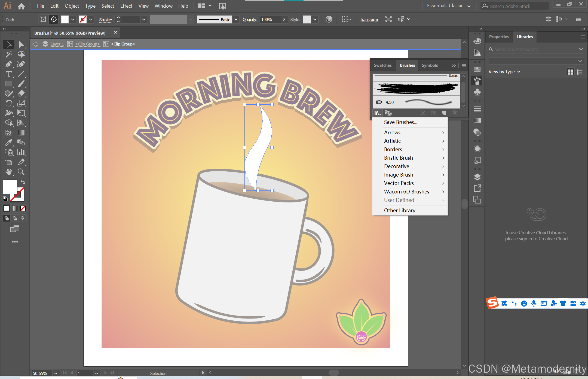
Task: Set fill to None mode
Action: click(23, 208)
